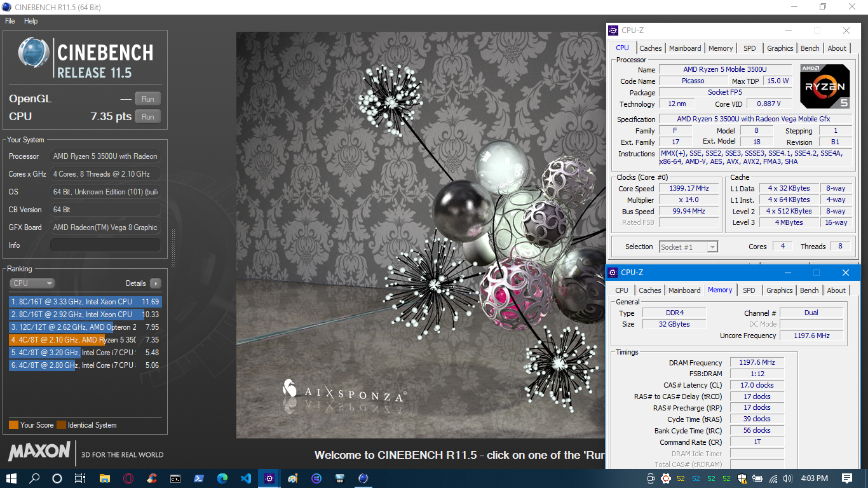Select the Core i7 5.06 ranking row
This screenshot has height=488, width=868.
(85, 365)
